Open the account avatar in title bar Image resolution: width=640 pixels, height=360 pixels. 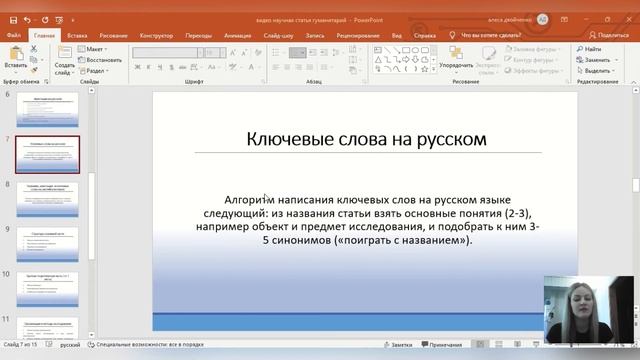(x=542, y=19)
